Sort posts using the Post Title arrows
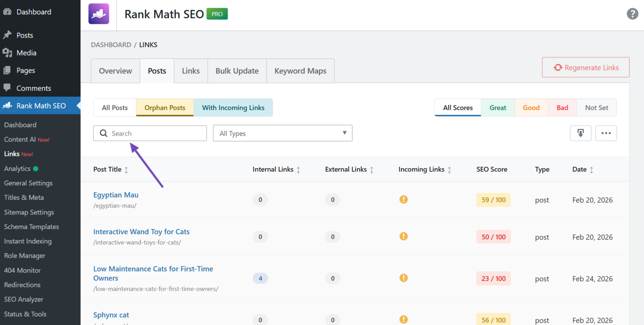The height and width of the screenshot is (325, 644). point(126,169)
